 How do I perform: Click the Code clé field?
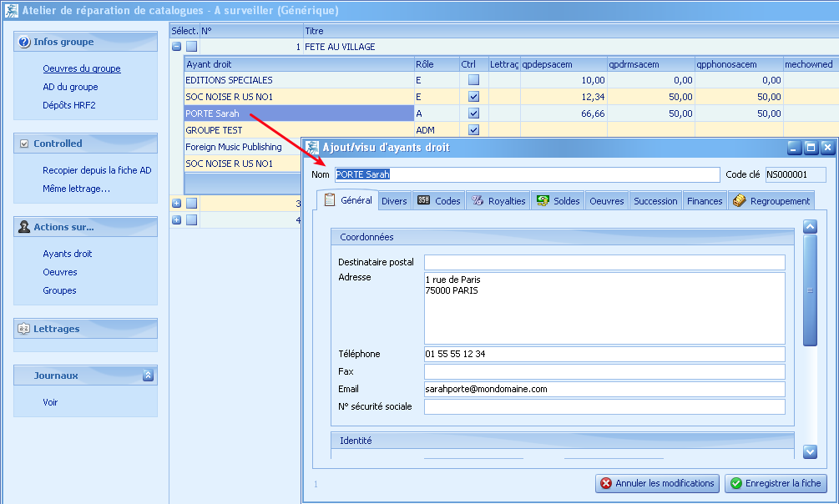coord(796,174)
